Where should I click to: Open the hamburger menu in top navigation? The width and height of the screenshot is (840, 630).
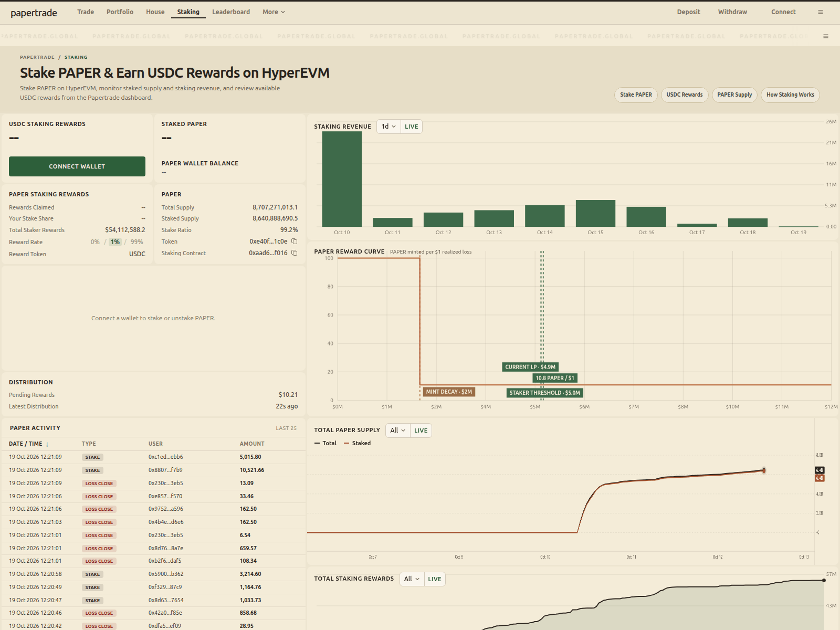(x=821, y=12)
